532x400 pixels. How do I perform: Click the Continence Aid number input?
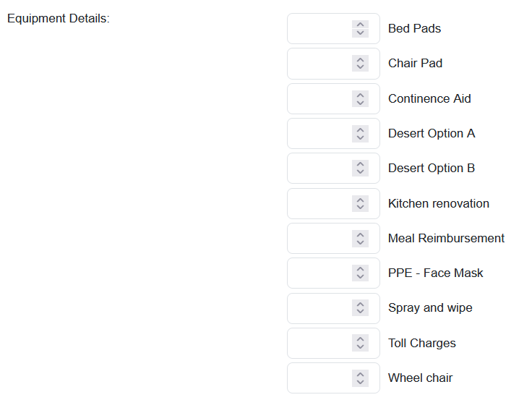(319, 98)
